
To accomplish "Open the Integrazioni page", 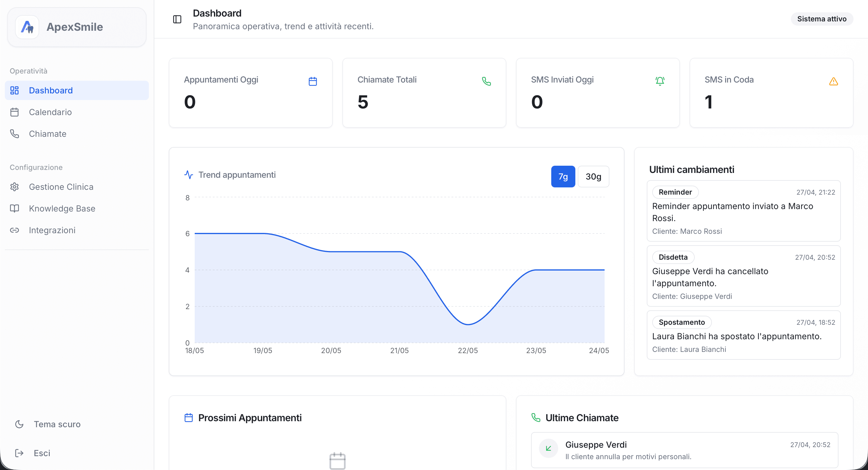I will [x=77, y=230].
